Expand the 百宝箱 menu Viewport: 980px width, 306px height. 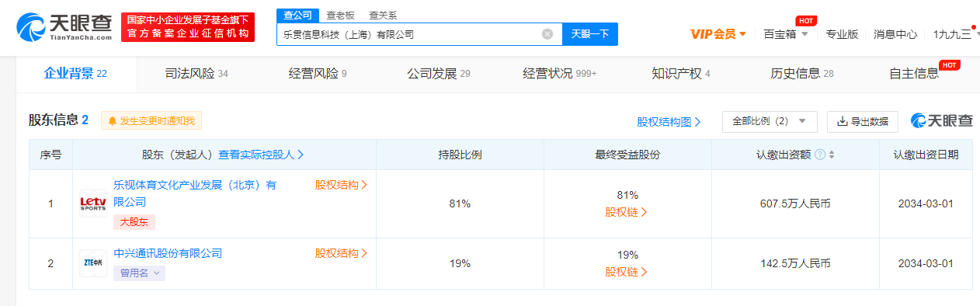[786, 34]
